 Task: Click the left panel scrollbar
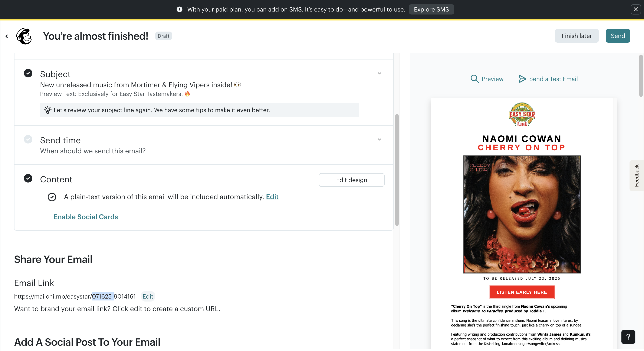397,170
